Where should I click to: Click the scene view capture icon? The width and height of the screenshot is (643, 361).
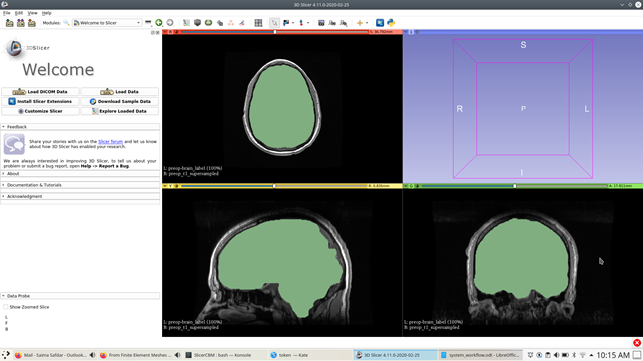[332, 23]
